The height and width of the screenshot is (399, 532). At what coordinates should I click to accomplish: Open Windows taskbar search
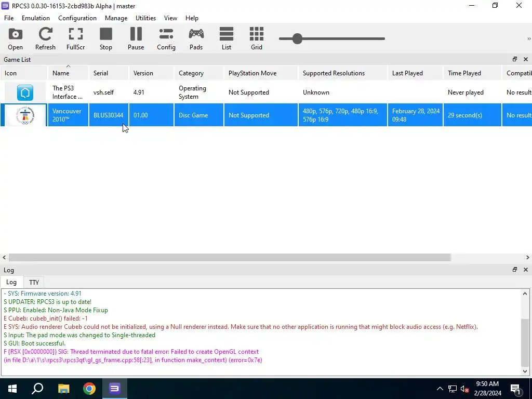(37, 389)
